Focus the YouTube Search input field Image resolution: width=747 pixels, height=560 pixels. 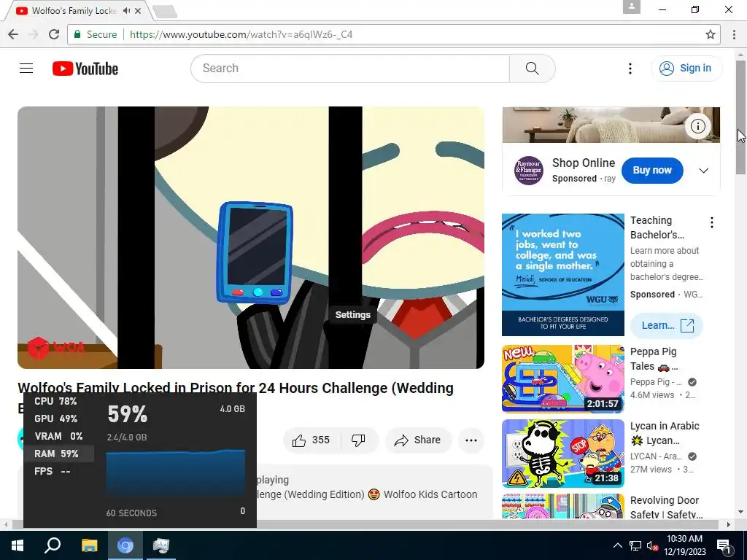(350, 69)
